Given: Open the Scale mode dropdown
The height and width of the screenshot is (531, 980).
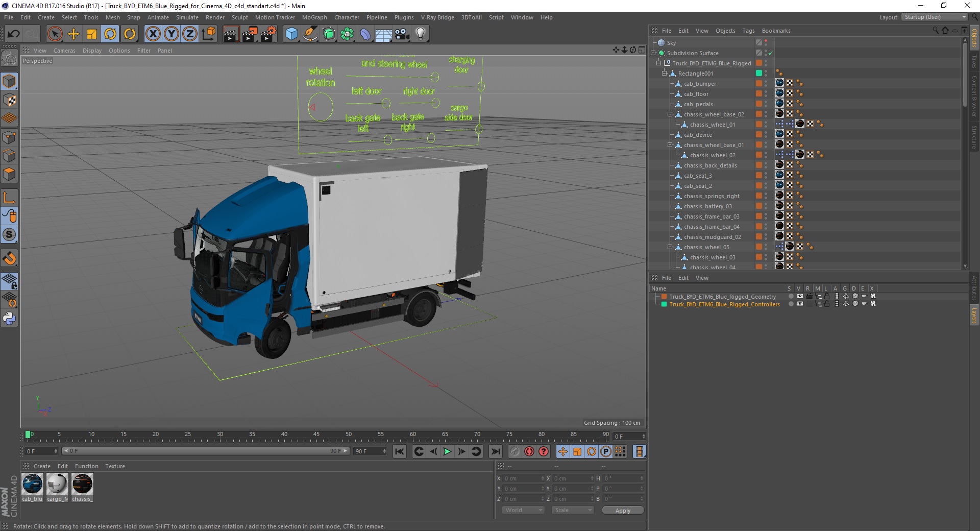Looking at the screenshot, I should (572, 510).
